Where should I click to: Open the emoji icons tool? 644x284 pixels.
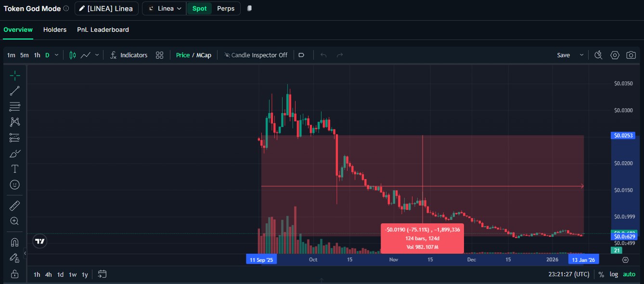coord(15,184)
